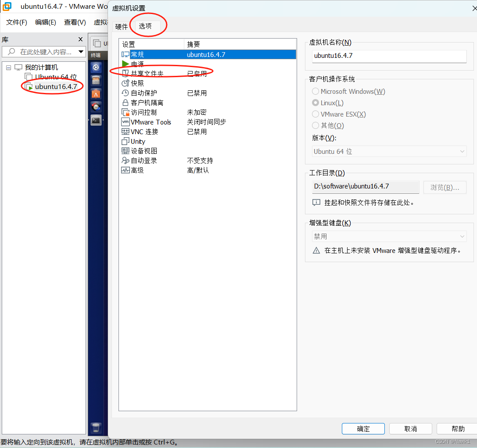Image resolution: width=477 pixels, height=448 pixels.
Task: Switch to the Options (选项) tab
Action: coord(145,26)
